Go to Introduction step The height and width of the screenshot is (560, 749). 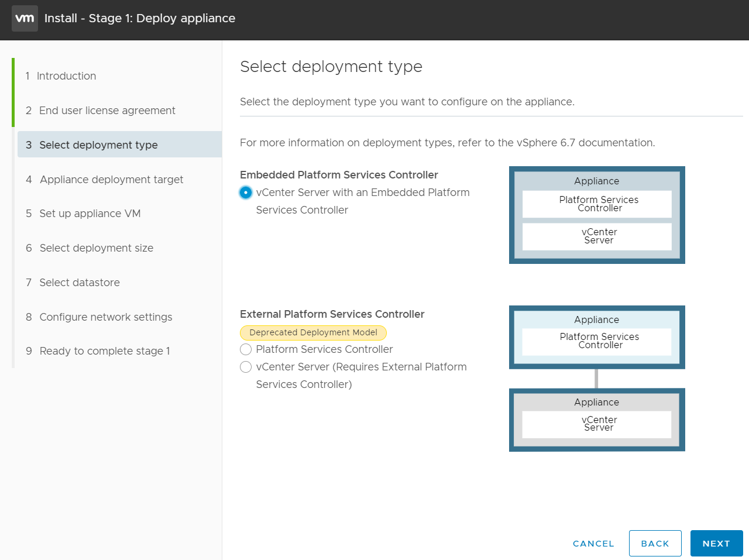[66, 76]
